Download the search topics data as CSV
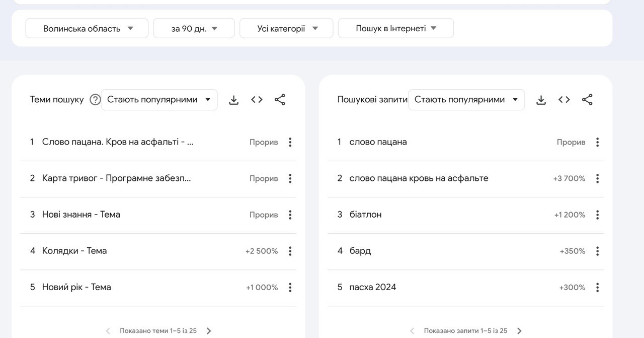The width and height of the screenshot is (644, 338). tap(233, 100)
